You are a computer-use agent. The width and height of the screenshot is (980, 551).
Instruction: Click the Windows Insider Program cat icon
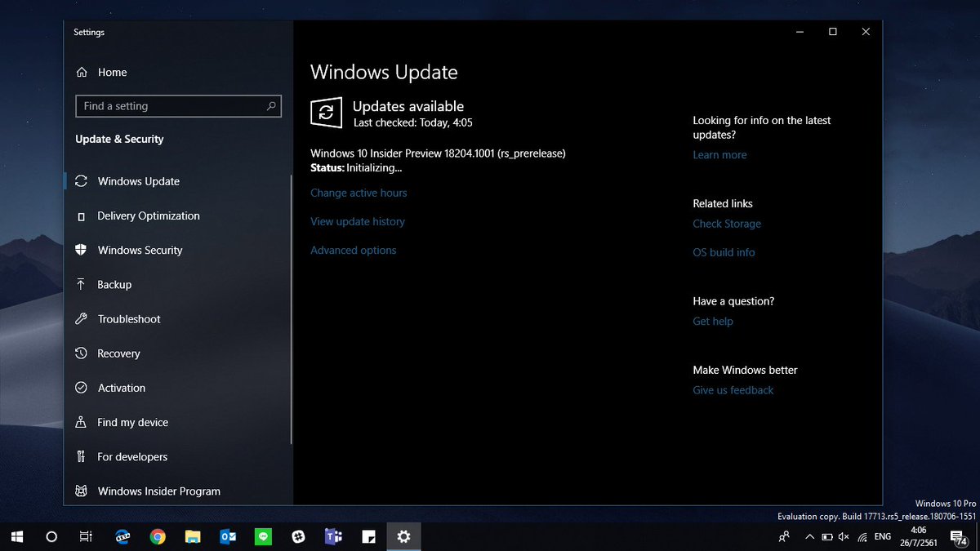[81, 491]
